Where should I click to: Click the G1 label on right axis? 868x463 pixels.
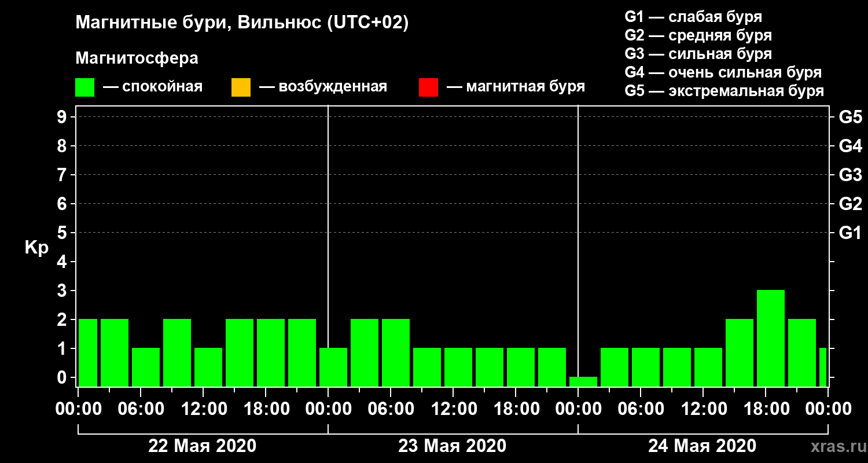[850, 233]
